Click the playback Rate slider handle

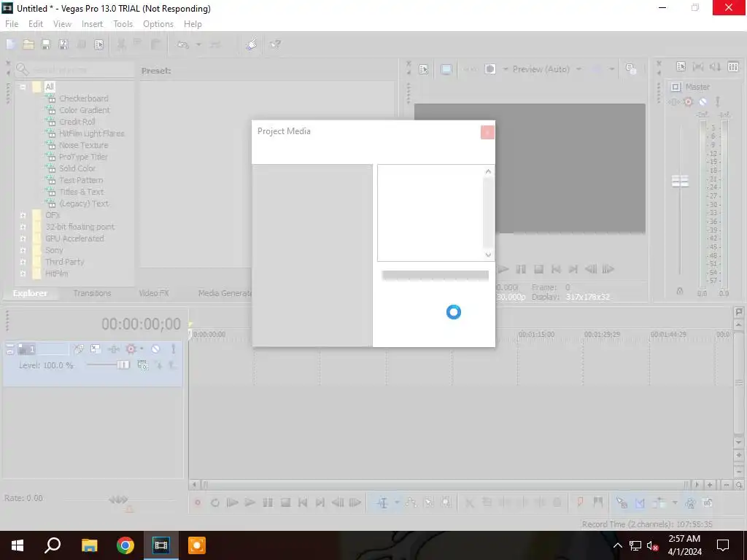[x=117, y=499]
